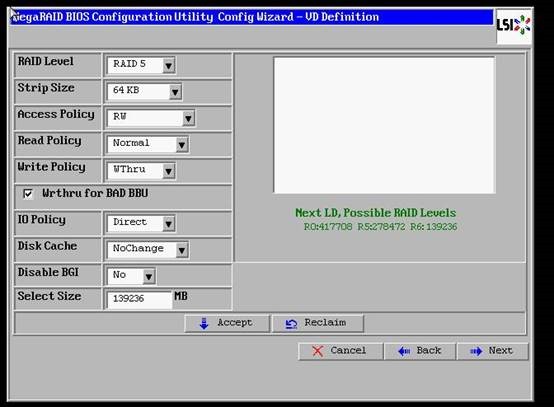Click the MB unit label
Screen dimensions: 554x407
(181, 296)
